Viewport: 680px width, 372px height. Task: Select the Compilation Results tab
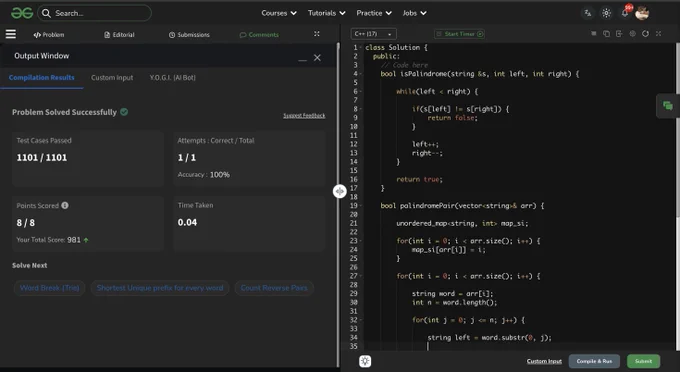pos(42,78)
